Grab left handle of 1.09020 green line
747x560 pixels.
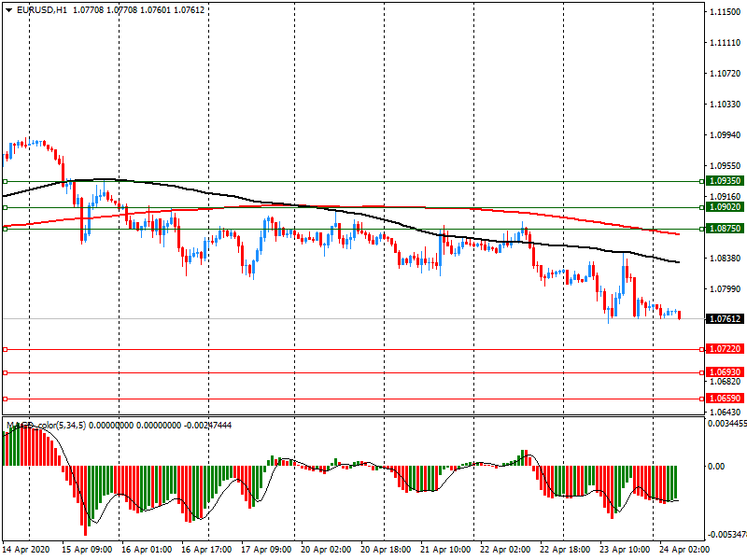coord(6,207)
